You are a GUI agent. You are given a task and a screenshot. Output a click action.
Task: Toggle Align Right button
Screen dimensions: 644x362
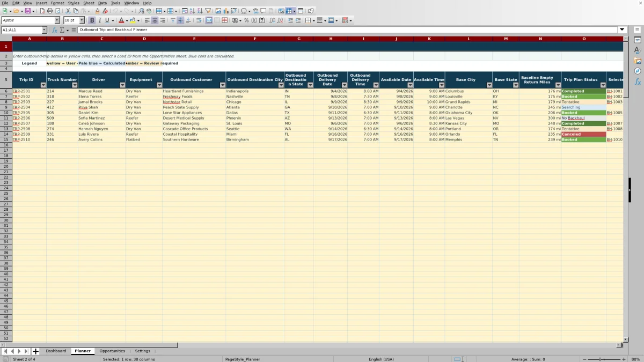(163, 20)
